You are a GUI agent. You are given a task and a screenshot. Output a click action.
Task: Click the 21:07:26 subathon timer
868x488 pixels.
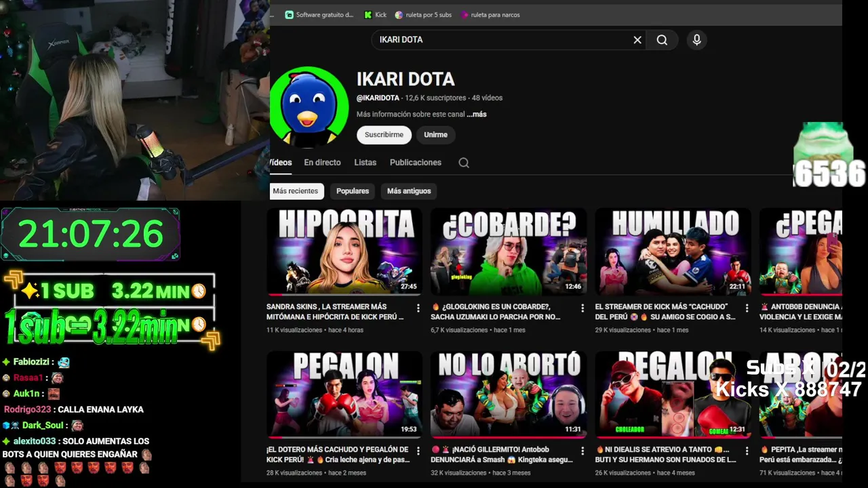pos(90,235)
